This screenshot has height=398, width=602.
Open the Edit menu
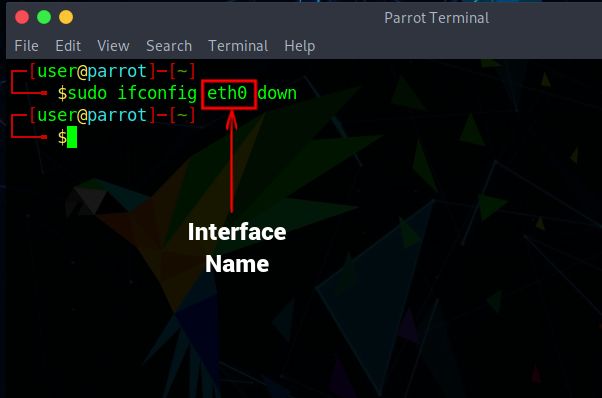[68, 46]
